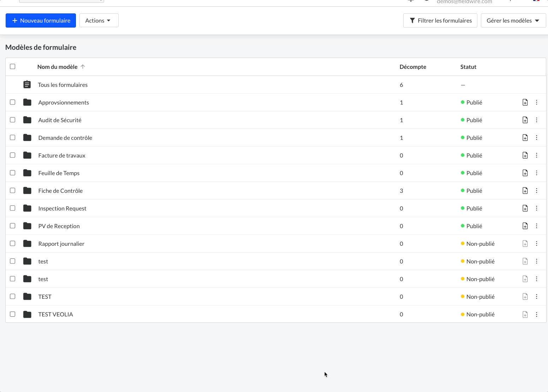
Task: Check the Demande de contrôle checkbox
Action: 13,137
